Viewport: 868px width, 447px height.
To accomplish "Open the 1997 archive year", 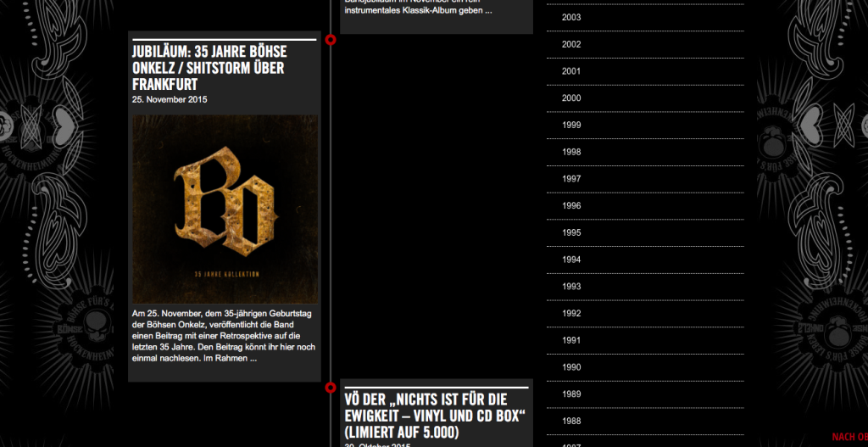I will [571, 179].
